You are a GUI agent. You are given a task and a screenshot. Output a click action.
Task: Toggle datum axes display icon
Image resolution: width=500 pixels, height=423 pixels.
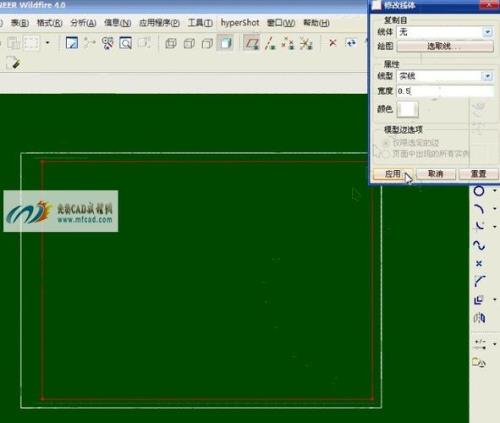(x=270, y=43)
